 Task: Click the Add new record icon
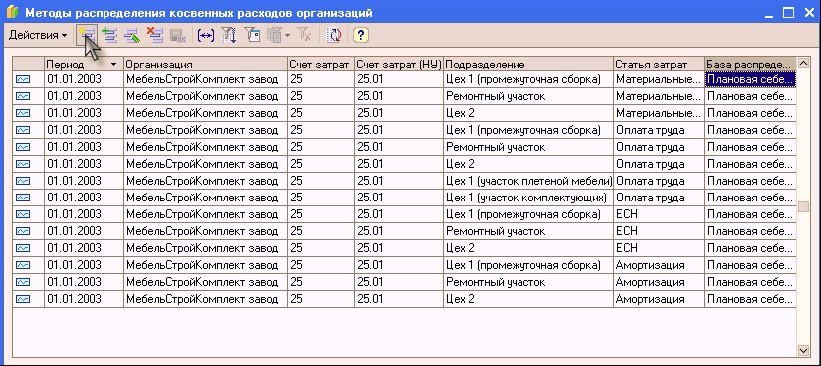[86, 35]
